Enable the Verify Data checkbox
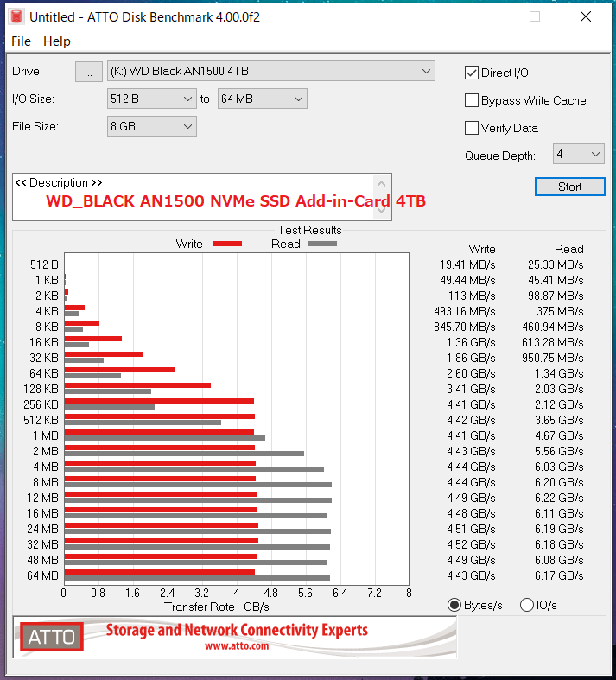616x680 pixels. click(x=471, y=128)
